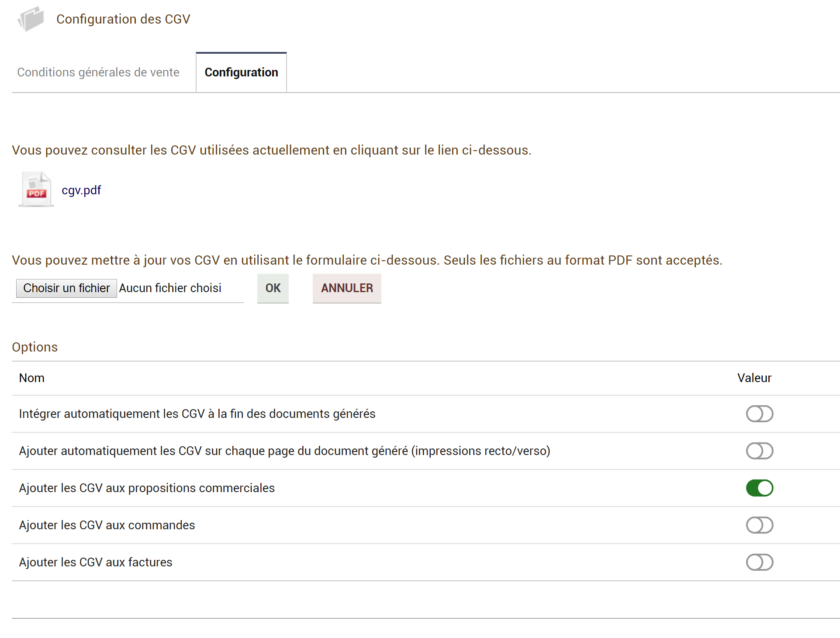
Task: Click the Ajouter les CGV aux factures label
Action: pos(96,562)
